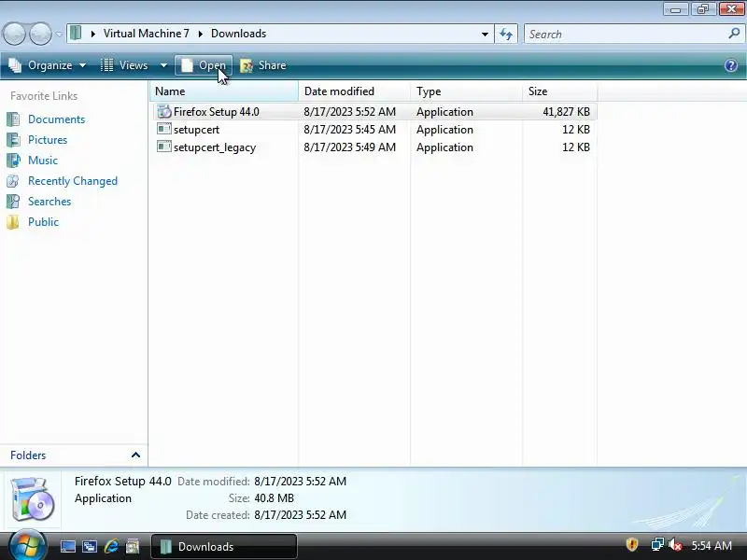The width and height of the screenshot is (747, 560).
Task: Click the Refresh button next to address bar
Action: tap(506, 34)
